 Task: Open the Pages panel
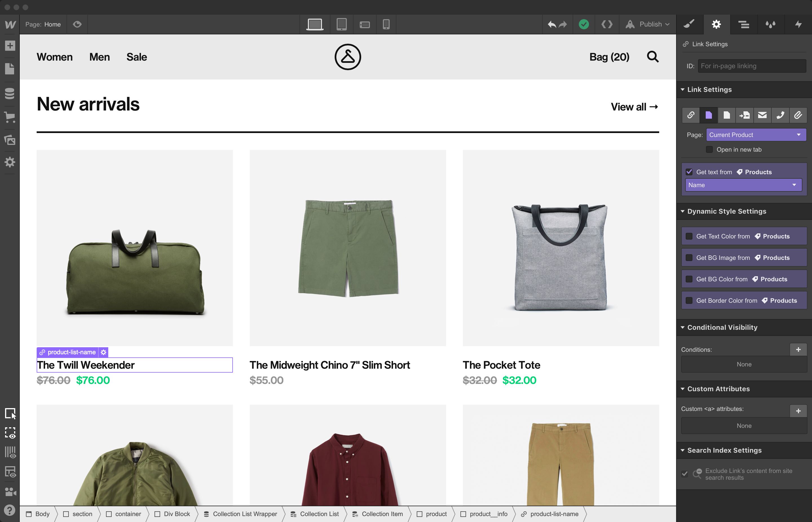coord(10,69)
